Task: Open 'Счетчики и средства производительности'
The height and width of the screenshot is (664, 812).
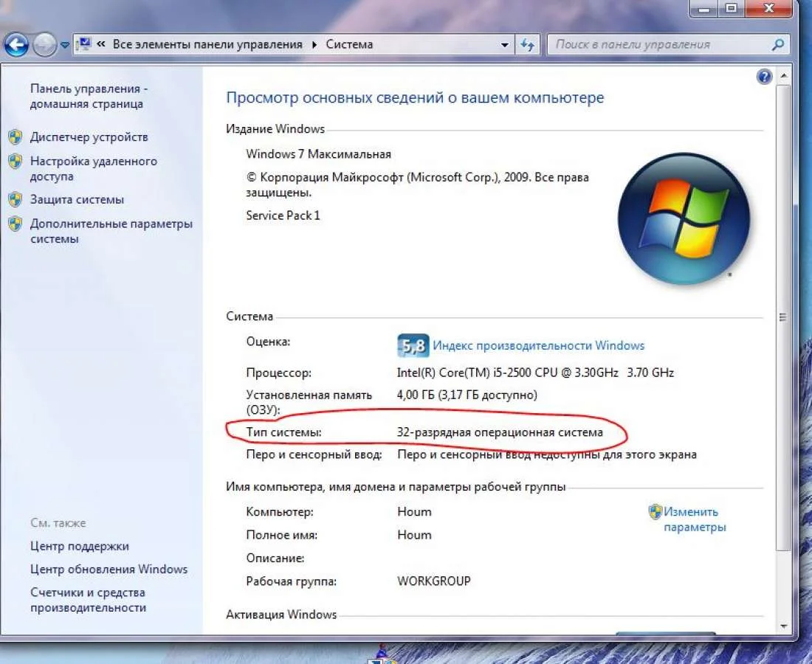Action: [x=88, y=600]
